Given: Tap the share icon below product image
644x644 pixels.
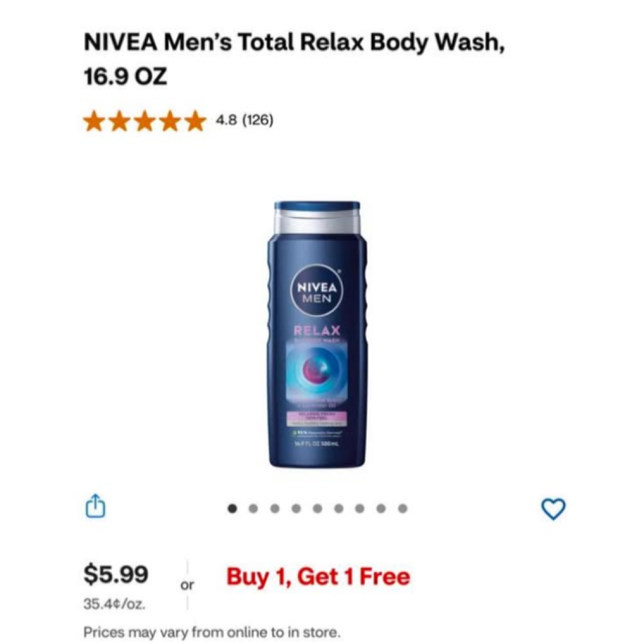Looking at the screenshot, I should [x=96, y=506].
